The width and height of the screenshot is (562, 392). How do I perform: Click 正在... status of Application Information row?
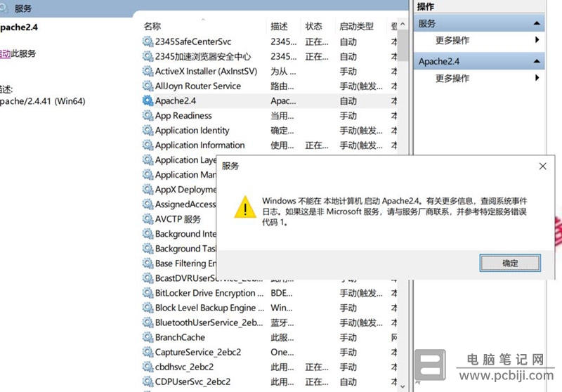(317, 145)
